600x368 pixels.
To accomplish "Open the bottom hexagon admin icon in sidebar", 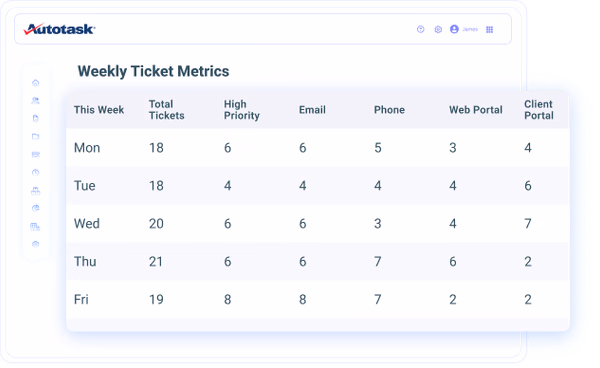I will 36,244.
